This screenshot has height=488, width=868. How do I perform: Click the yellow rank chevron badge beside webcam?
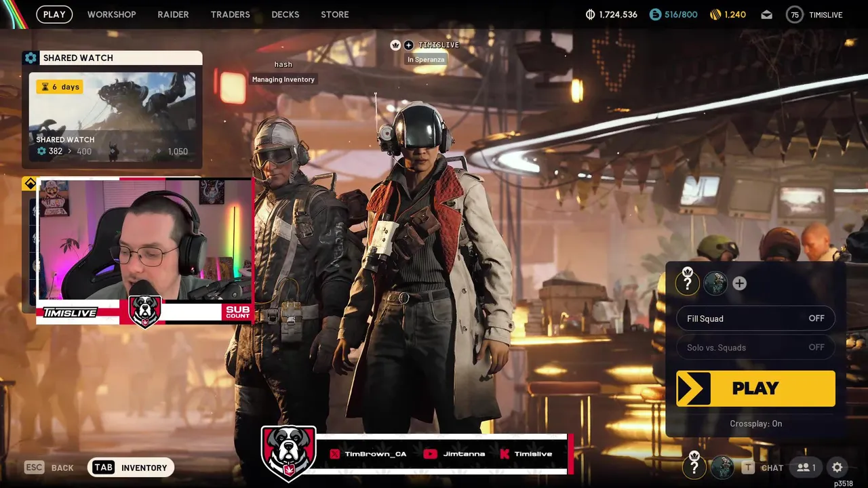[30, 184]
